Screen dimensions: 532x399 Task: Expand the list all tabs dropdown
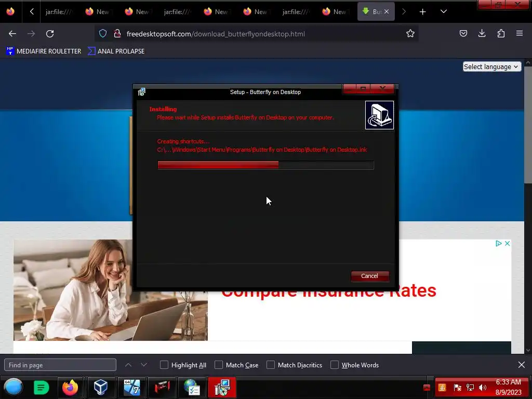pyautogui.click(x=444, y=11)
